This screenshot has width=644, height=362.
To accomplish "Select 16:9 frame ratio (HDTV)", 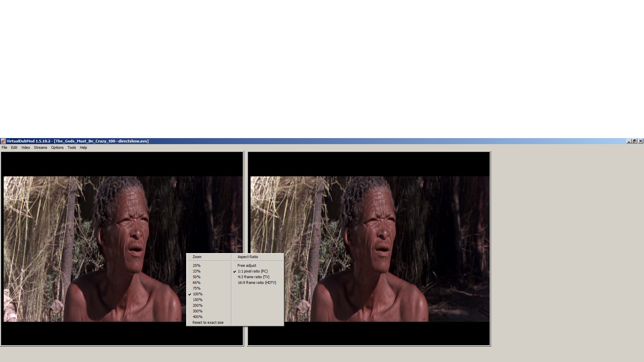I will click(x=257, y=283).
